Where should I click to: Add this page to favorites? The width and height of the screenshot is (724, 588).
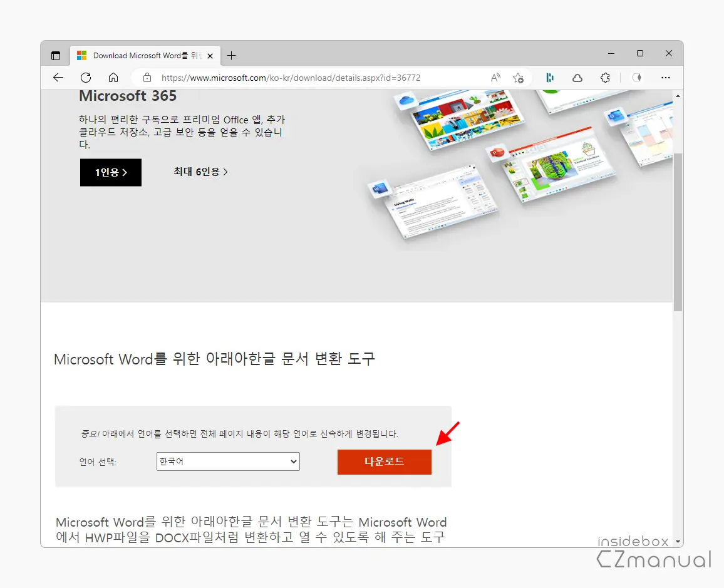(518, 78)
